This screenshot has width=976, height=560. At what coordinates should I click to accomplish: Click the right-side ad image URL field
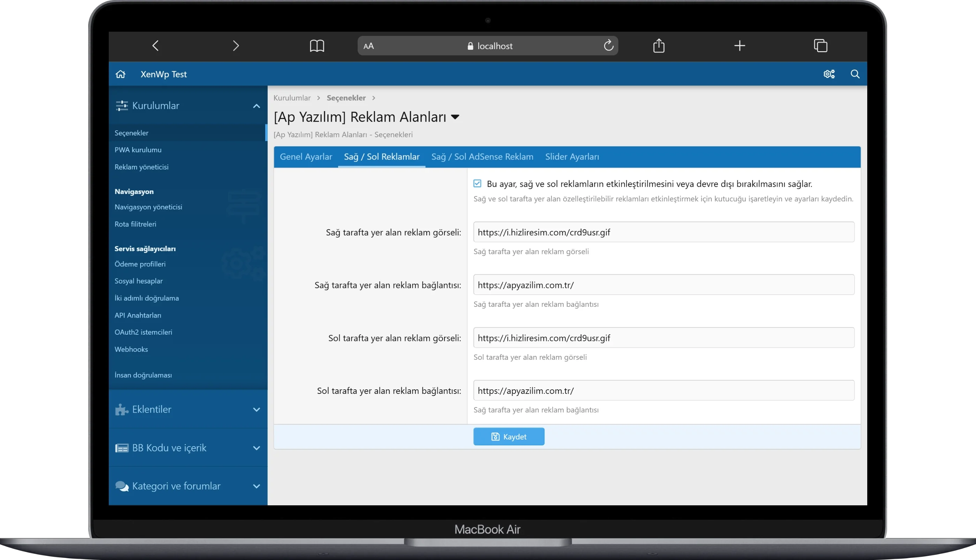[x=663, y=232]
